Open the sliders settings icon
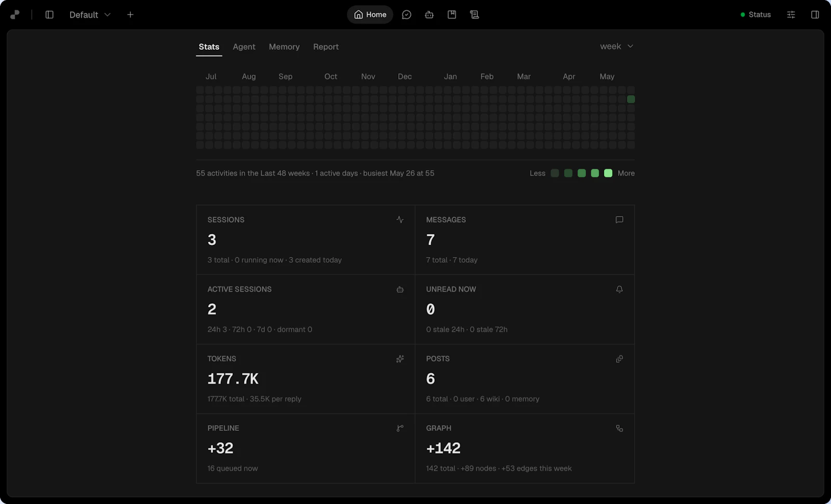831x504 pixels. pos(791,15)
